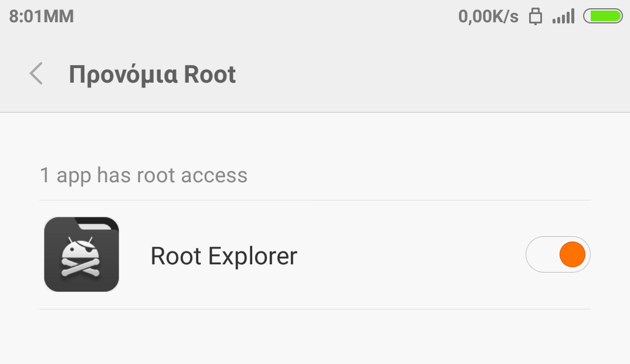This screenshot has width=630, height=364.
Task: Tap the signal strength bars
Action: click(563, 17)
